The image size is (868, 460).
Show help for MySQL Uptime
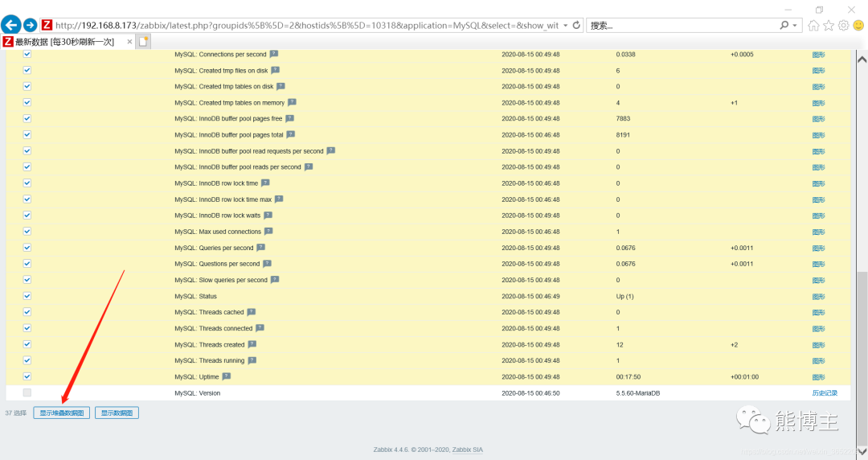pos(227,376)
